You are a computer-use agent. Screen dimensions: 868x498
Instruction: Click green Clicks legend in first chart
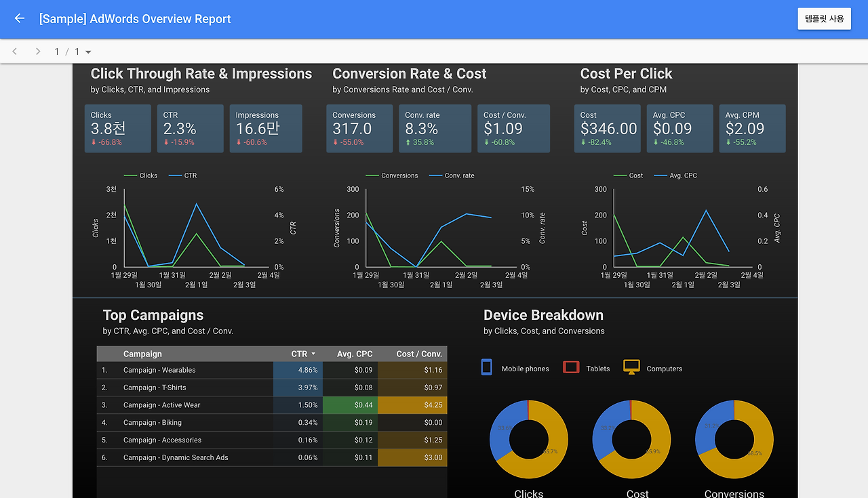[140, 175]
